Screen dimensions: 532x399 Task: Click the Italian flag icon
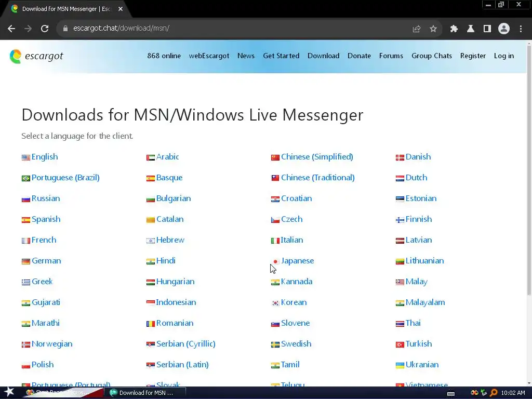point(275,241)
